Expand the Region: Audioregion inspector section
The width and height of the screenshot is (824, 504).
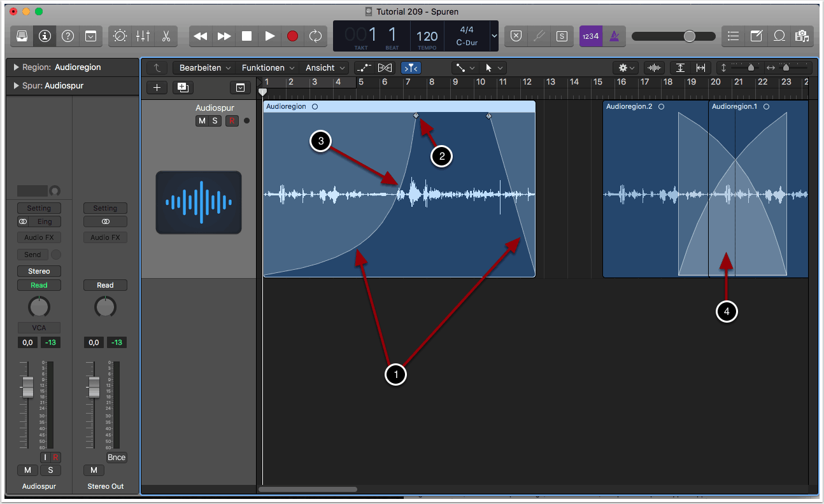[16, 67]
